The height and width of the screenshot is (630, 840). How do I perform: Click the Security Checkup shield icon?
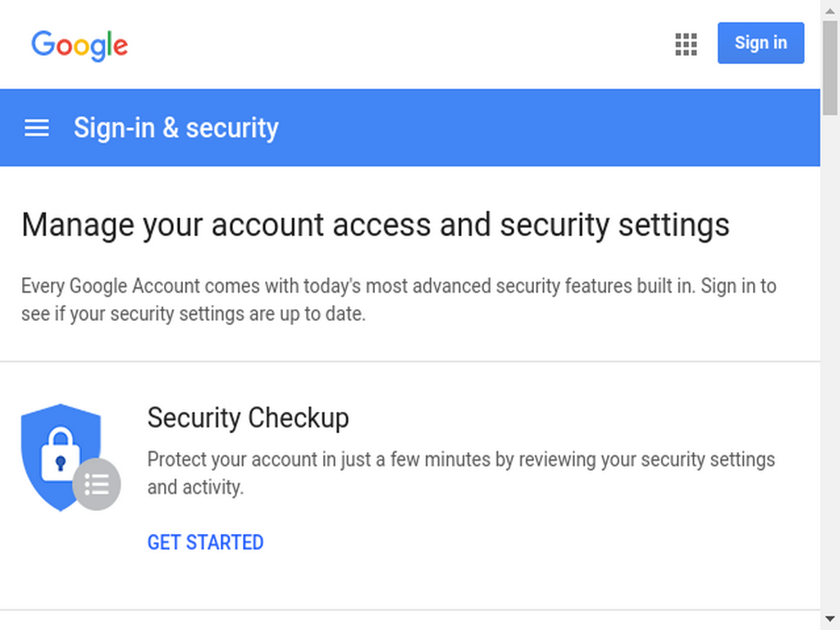[x=71, y=458]
